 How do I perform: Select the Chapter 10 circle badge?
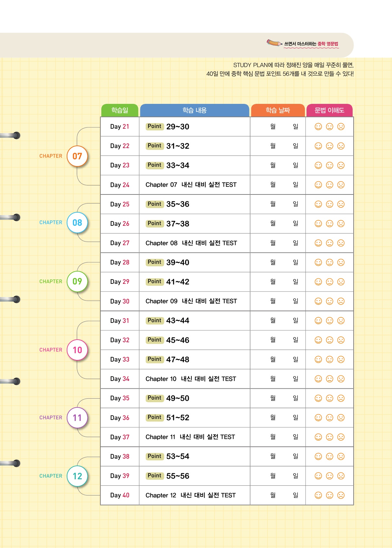coord(77,350)
